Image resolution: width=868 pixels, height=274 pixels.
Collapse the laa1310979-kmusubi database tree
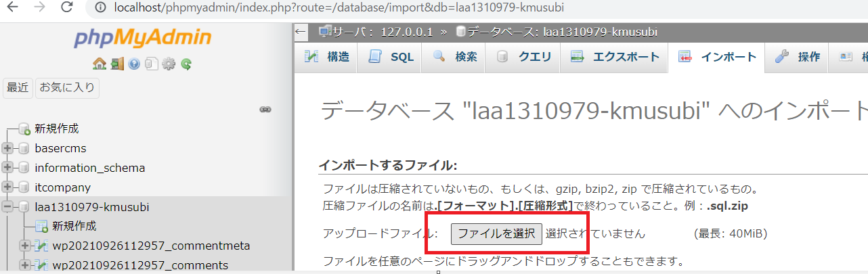(x=8, y=207)
